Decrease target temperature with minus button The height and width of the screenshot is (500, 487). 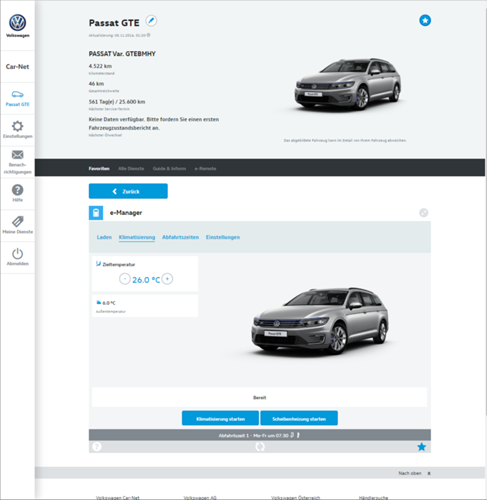click(x=125, y=279)
